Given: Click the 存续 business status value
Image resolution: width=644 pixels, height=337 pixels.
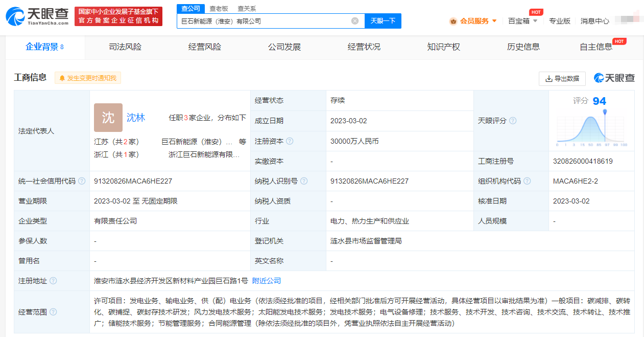Looking at the screenshot, I should [338, 100].
